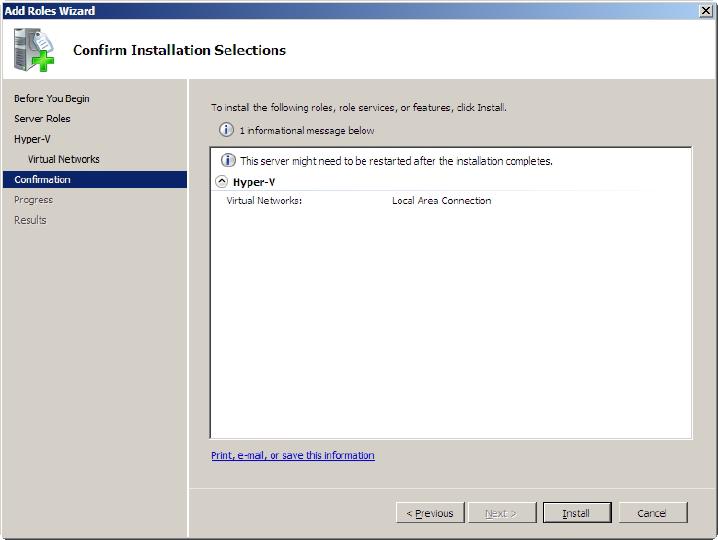This screenshot has width=718, height=540.
Task: Go back with the Previous button
Action: coord(430,513)
